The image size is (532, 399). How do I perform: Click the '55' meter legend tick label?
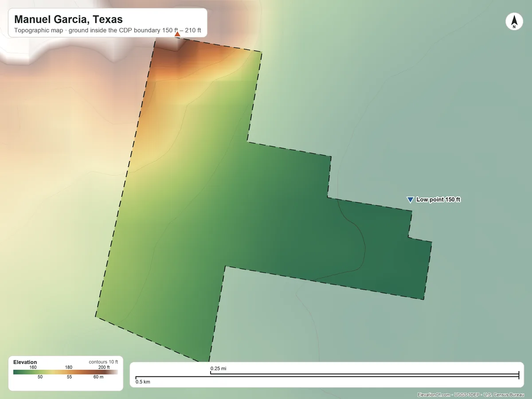(x=69, y=377)
